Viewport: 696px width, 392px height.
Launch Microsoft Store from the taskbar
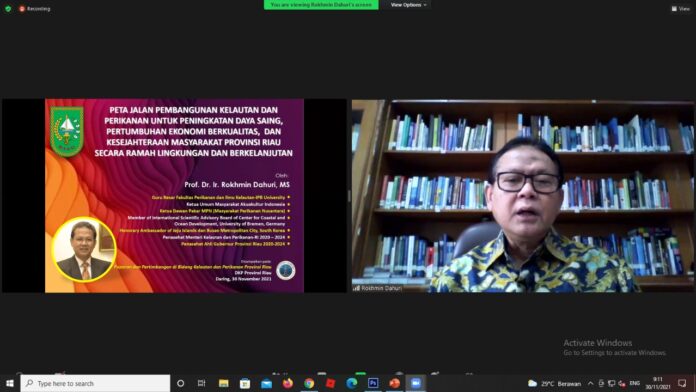point(245,383)
